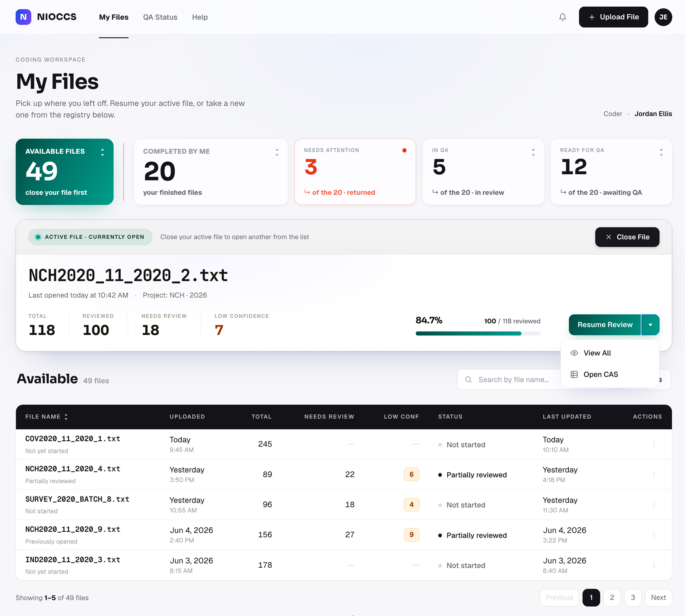Open the Needs Attention card

tap(355, 172)
